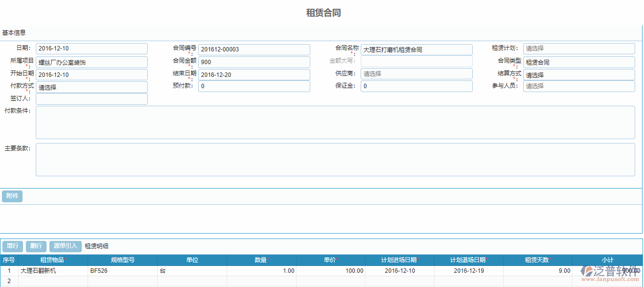Screen dimensions: 644x287
Task: 打开合同类型下拉选择框
Action: pos(579,62)
